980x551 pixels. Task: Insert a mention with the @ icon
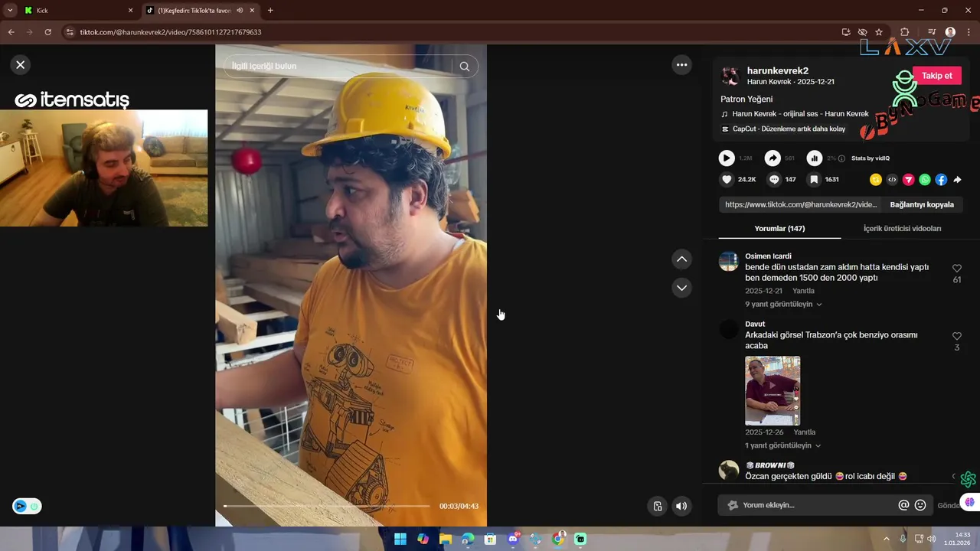coord(903,505)
